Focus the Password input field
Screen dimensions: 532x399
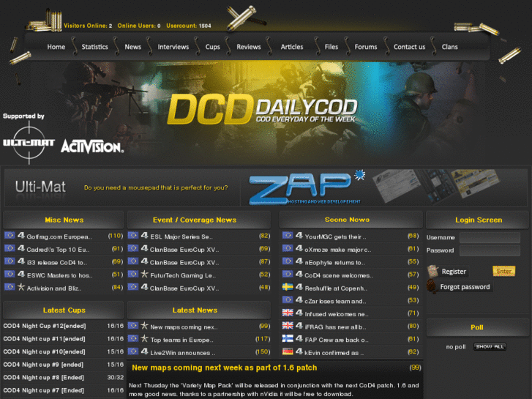point(490,250)
